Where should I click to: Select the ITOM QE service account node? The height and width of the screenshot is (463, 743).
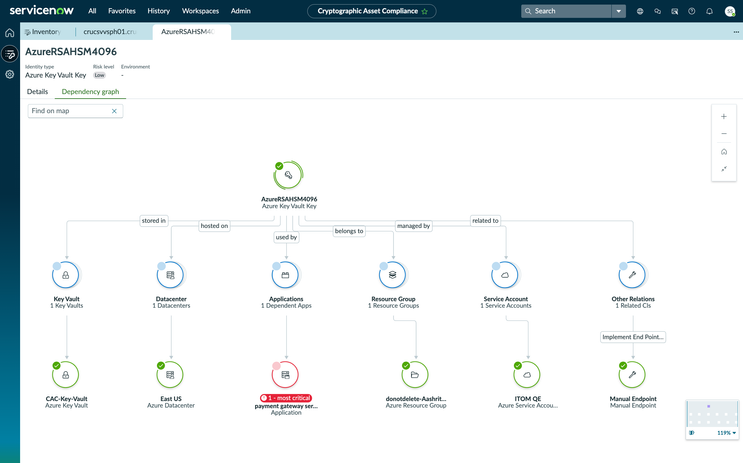click(527, 375)
